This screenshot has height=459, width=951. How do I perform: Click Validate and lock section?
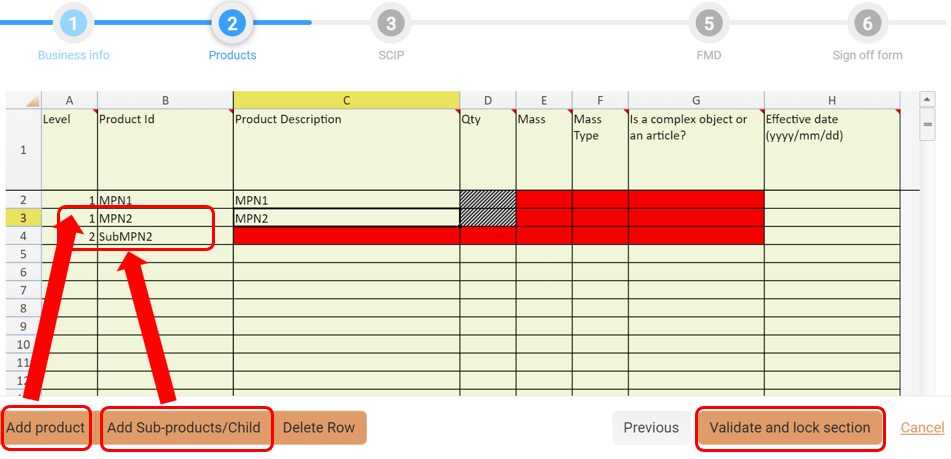coord(790,428)
